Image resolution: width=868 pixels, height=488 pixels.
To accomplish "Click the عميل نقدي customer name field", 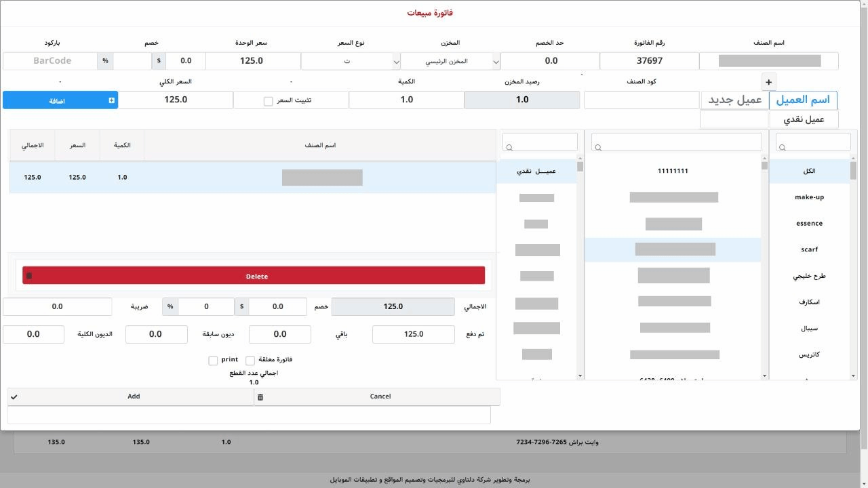I will pos(803,119).
